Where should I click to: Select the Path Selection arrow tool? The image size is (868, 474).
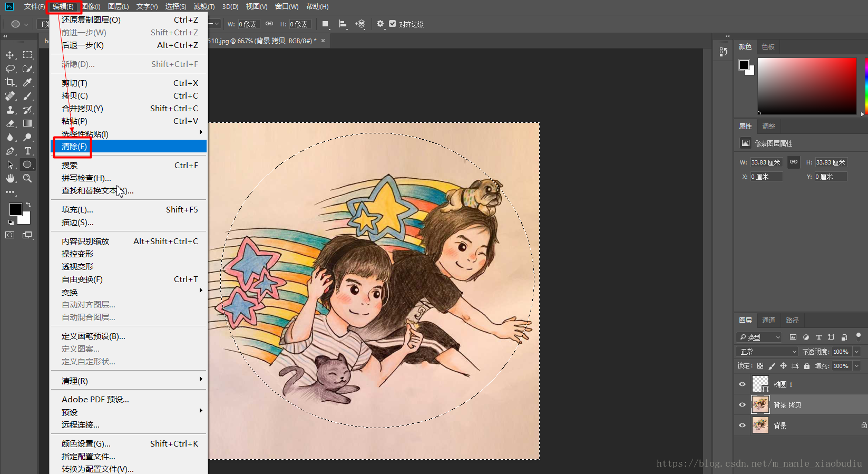point(10,165)
